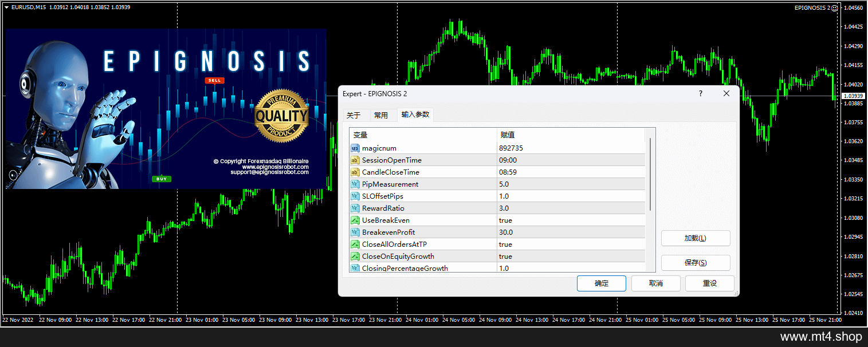Image resolution: width=868 pixels, height=347 pixels.
Task: Click the BreakevenProfit value 30.0
Action: point(506,232)
